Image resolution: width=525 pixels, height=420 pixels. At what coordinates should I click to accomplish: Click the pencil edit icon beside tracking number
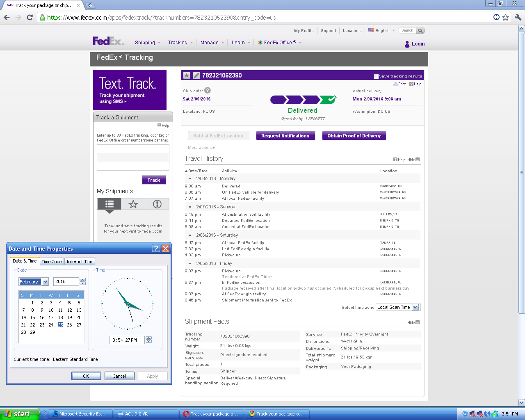pyautogui.click(x=196, y=75)
